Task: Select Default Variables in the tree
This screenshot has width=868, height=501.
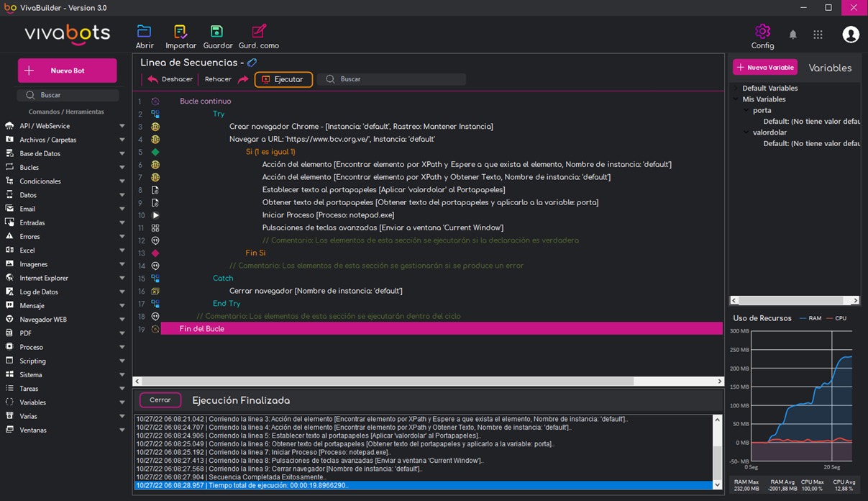Action: [x=770, y=89]
